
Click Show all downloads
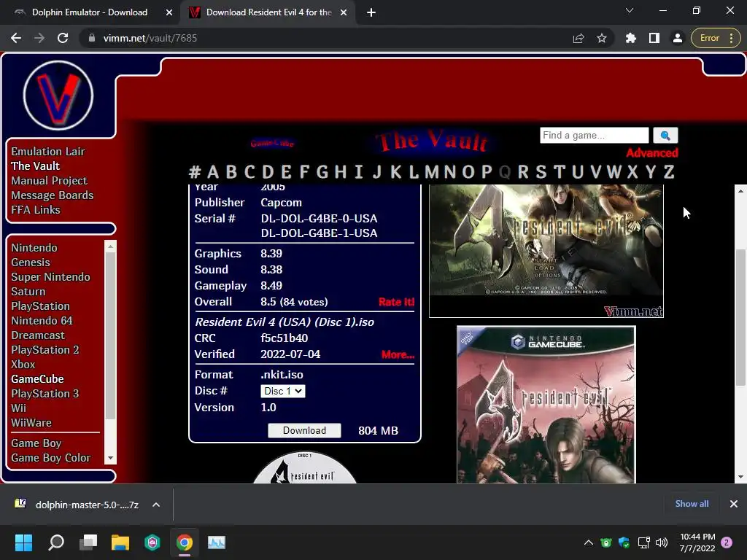click(x=692, y=504)
